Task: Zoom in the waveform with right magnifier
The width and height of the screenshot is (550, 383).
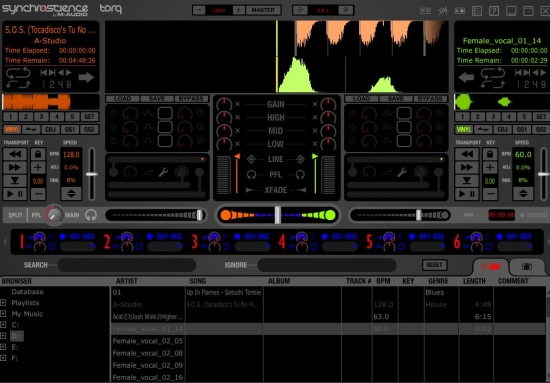Action: (x=346, y=10)
